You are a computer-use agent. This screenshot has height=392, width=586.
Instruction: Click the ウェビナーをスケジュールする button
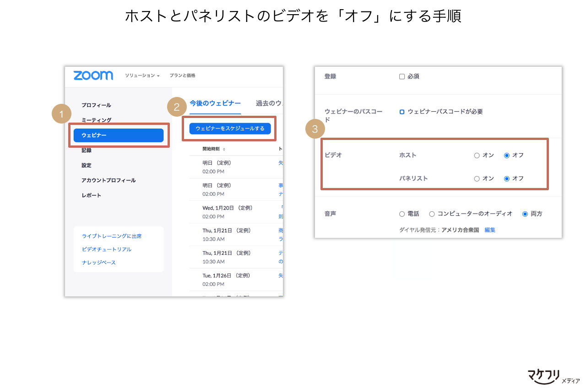tap(230, 129)
